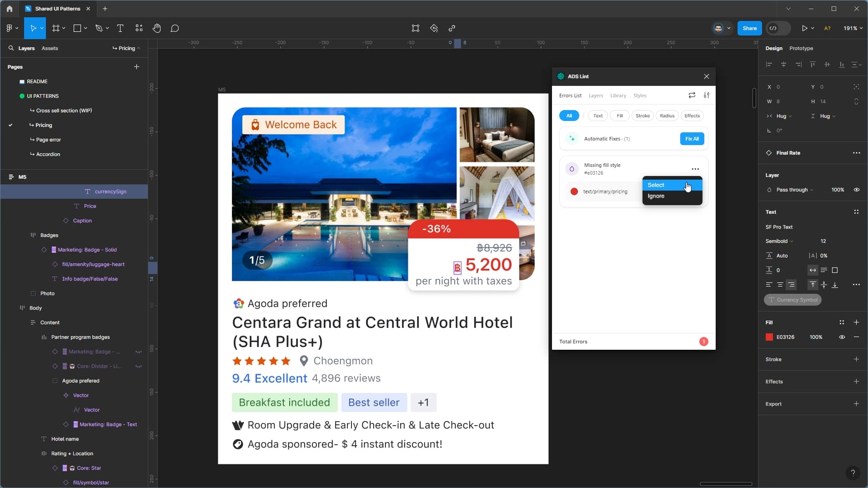This screenshot has width=868, height=488.
Task: Open ADS Lint settings sliders icon
Action: [x=706, y=95]
